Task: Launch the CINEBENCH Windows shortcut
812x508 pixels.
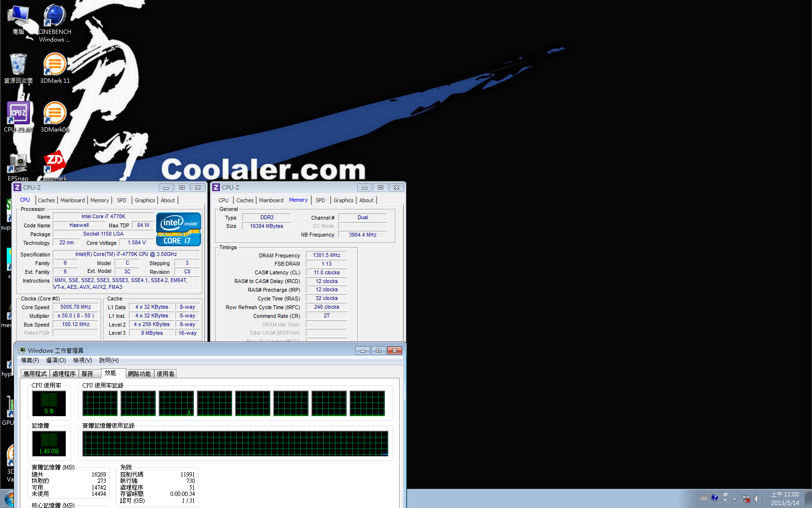Action: click(x=55, y=23)
